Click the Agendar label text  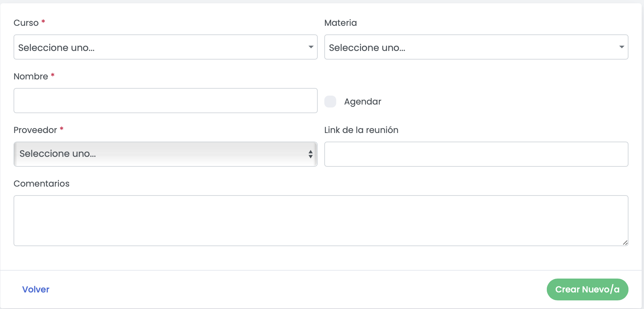click(363, 102)
